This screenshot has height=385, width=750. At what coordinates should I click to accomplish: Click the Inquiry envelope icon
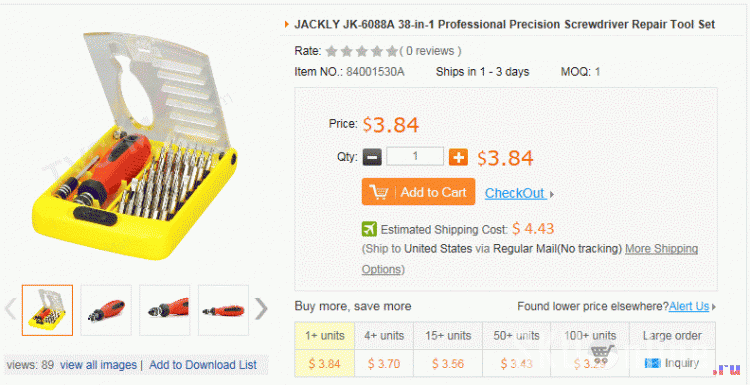652,363
